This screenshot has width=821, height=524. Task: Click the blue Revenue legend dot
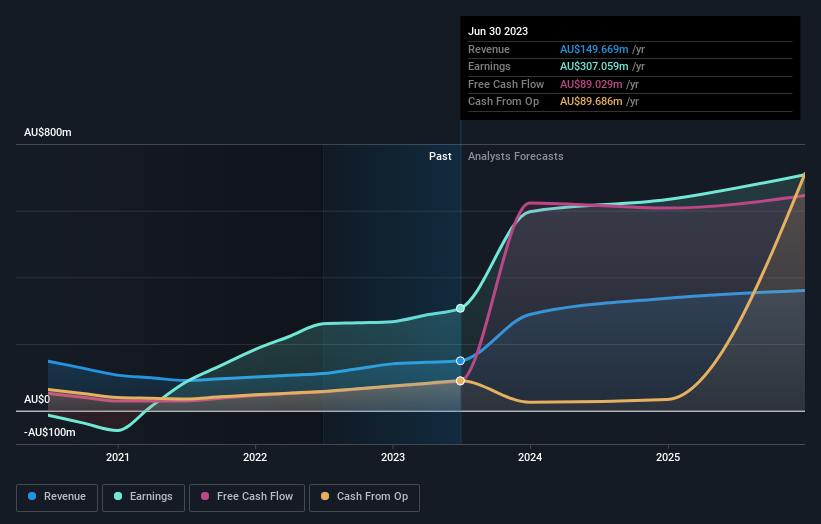(x=32, y=496)
